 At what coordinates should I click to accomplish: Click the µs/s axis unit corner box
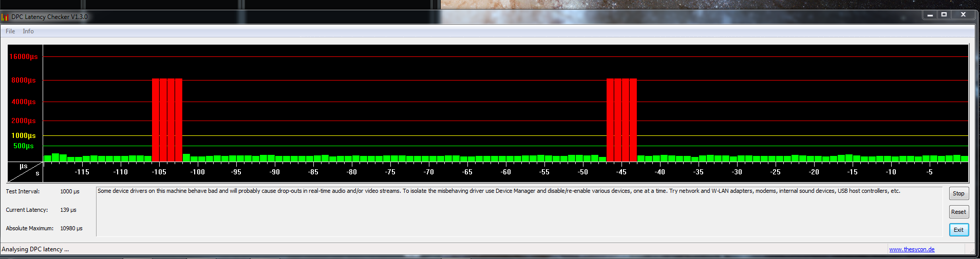[x=25, y=172]
